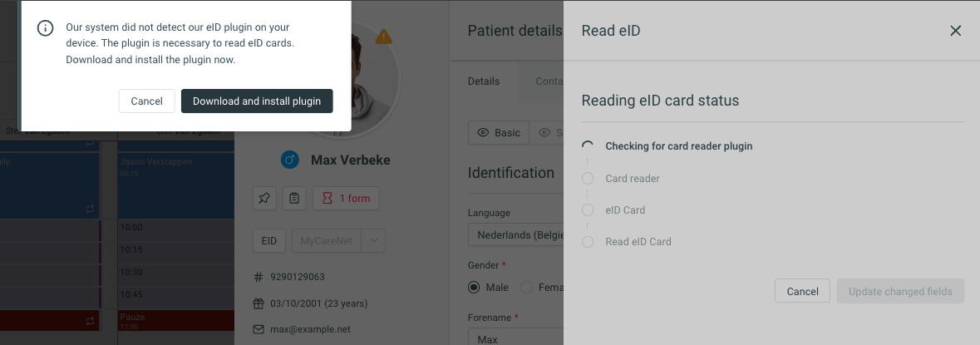Image resolution: width=980 pixels, height=345 pixels.
Task: Toggle the Basic eye view button
Action: (499, 132)
